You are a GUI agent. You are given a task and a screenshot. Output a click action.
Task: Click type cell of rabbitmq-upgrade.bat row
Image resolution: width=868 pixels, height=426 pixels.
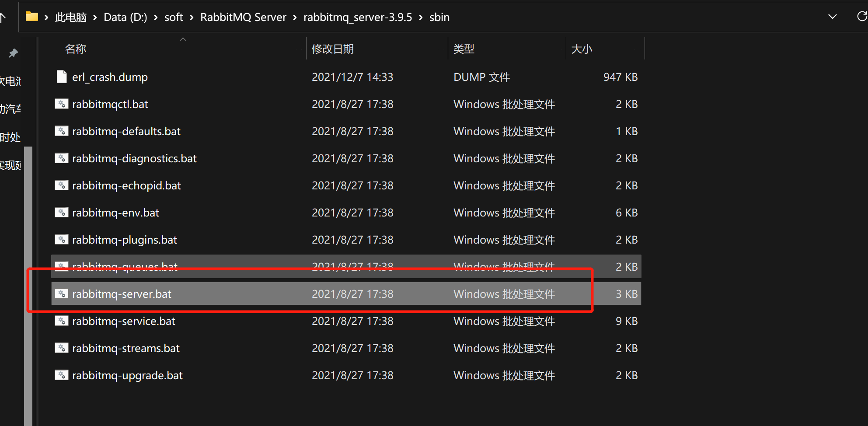(x=504, y=375)
